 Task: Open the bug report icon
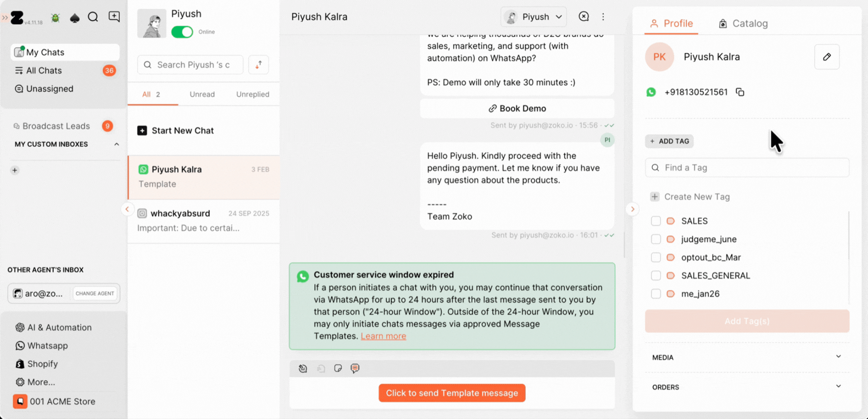click(x=55, y=18)
